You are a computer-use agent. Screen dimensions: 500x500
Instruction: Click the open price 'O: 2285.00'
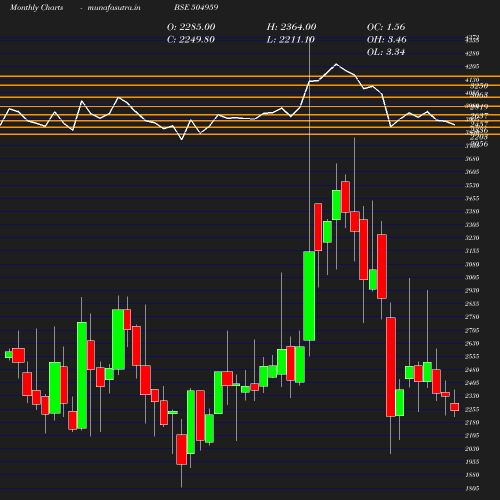pos(191,27)
